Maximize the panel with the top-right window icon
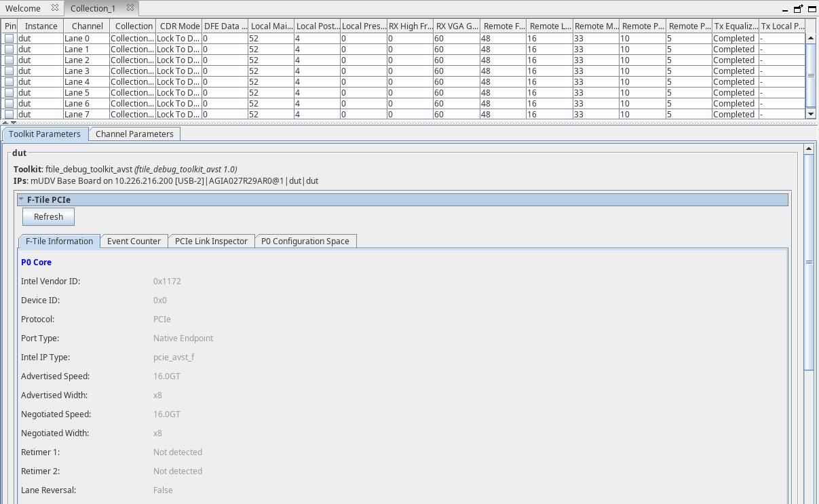The width and height of the screenshot is (819, 504). click(811, 9)
